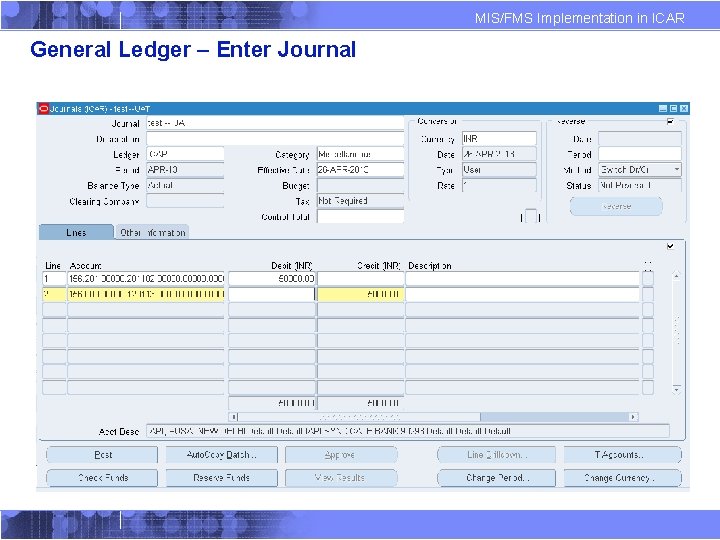Click the highlighted Account cell of line 2
This screenshot has height=540, width=720.
pyautogui.click(x=146, y=294)
